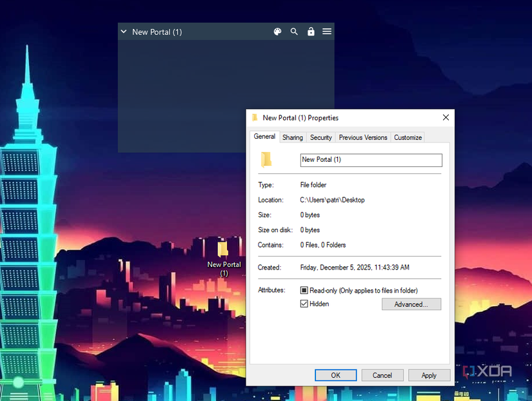Apply the folder property changes

tap(429, 375)
